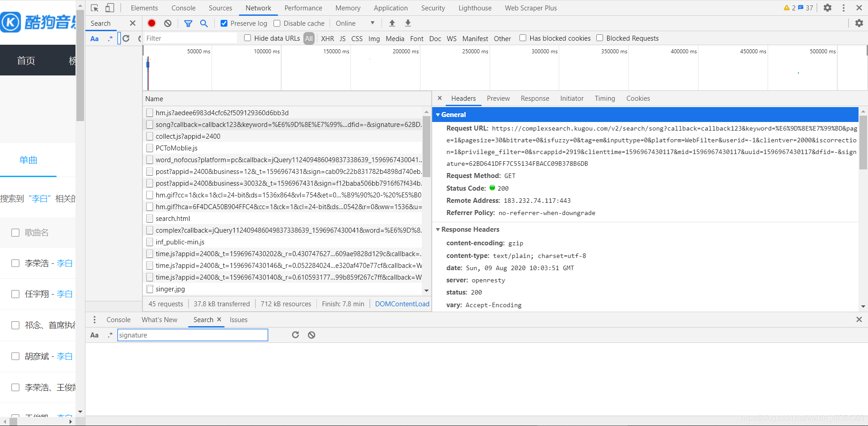
Task: Open the Response tab of request
Action: coord(535,98)
